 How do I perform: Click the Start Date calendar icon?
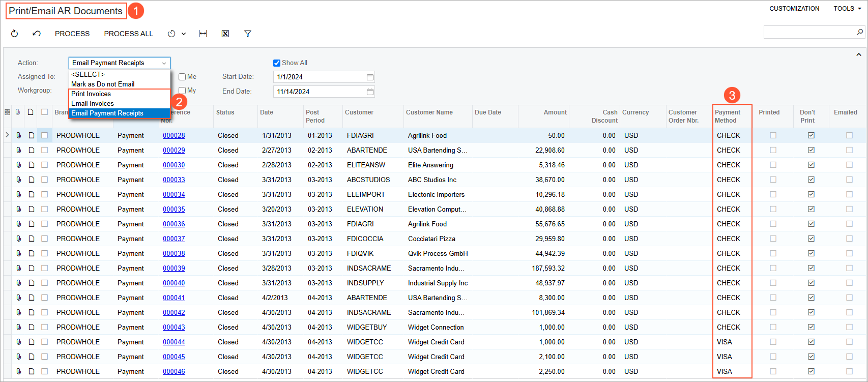pos(370,77)
